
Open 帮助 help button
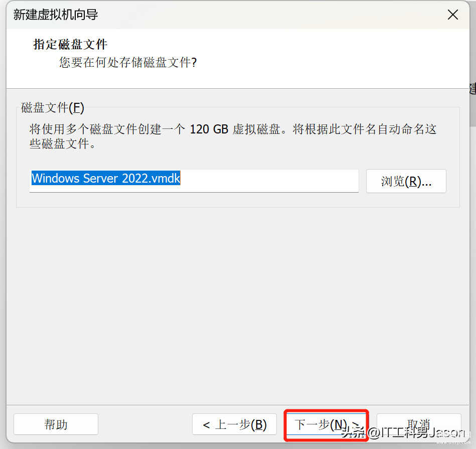click(56, 424)
